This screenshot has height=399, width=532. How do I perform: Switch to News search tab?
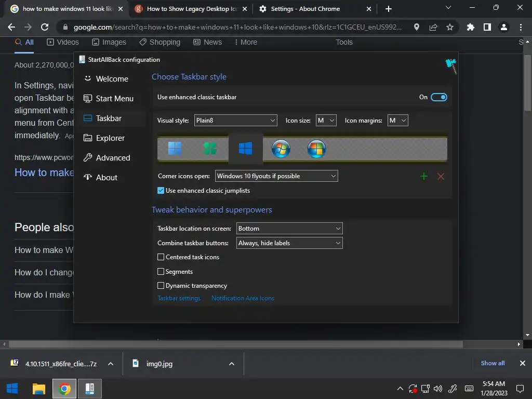tap(207, 42)
